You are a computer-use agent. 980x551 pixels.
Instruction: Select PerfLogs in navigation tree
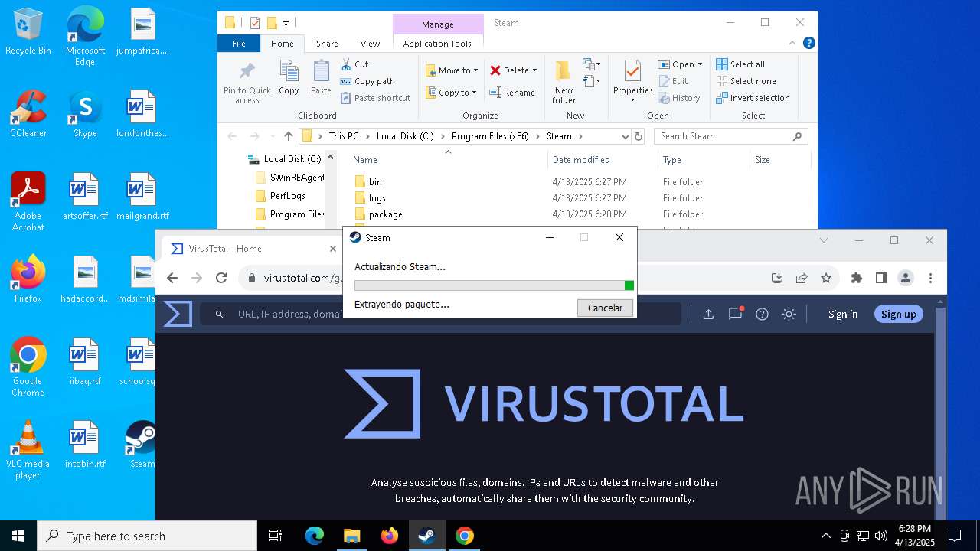(x=287, y=196)
